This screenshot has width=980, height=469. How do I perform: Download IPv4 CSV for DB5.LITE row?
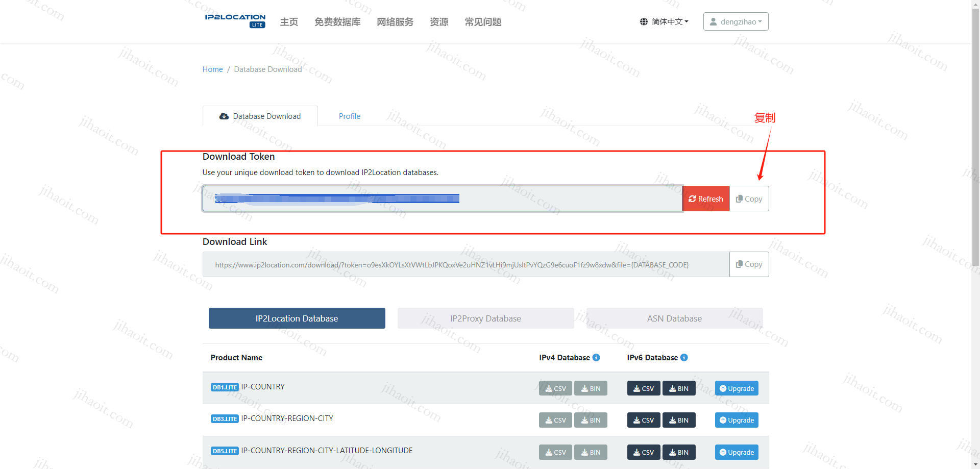[x=555, y=452]
